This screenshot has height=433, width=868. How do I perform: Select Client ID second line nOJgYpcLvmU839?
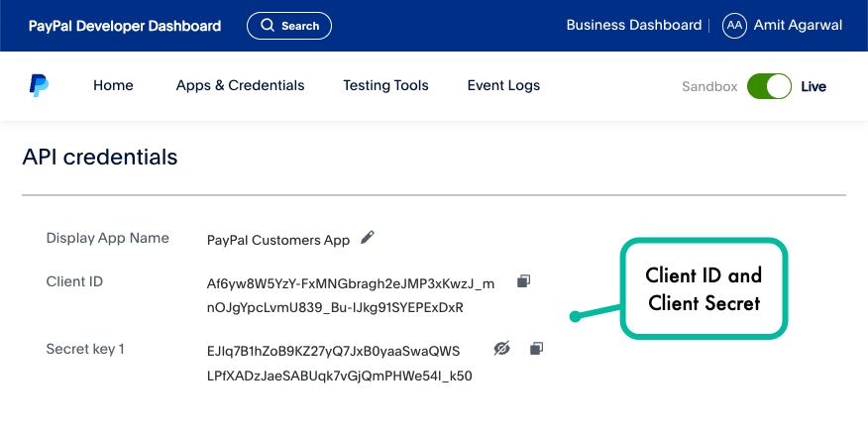point(335,308)
